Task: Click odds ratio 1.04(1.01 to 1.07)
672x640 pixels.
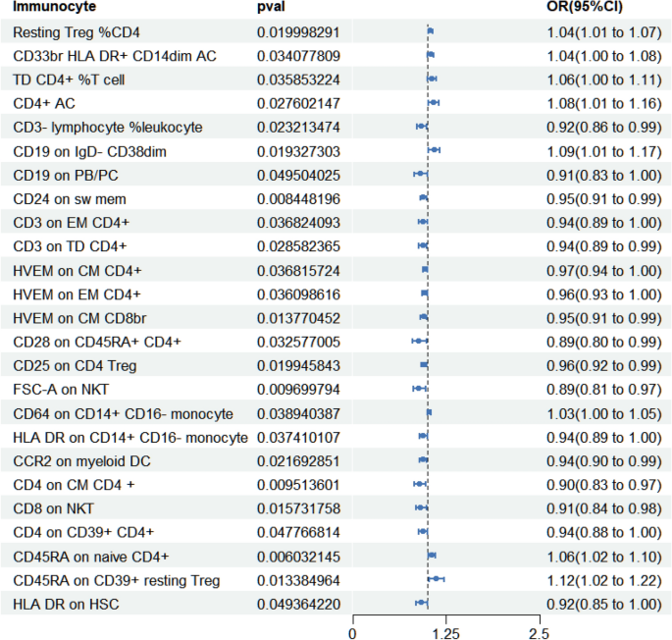Action: click(x=604, y=32)
